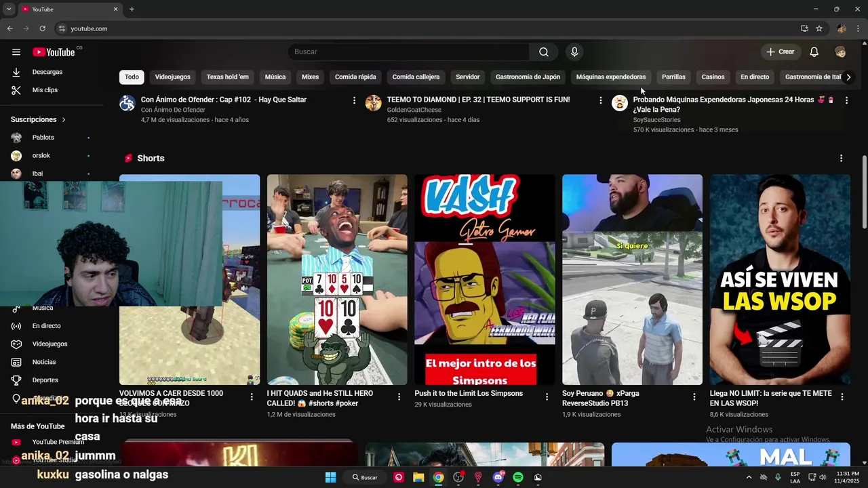Play the Soy Peruano GTA short
The image size is (868, 488).
pyautogui.click(x=632, y=280)
